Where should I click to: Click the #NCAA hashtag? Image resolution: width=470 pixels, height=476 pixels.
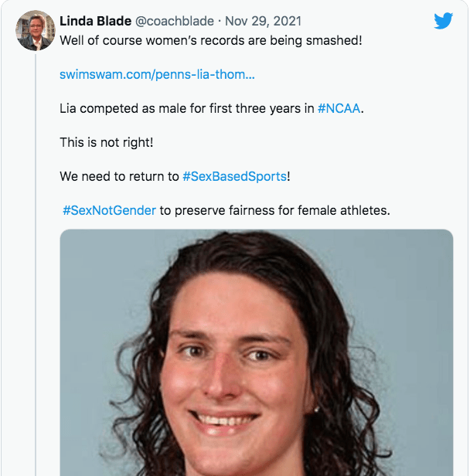(x=339, y=109)
